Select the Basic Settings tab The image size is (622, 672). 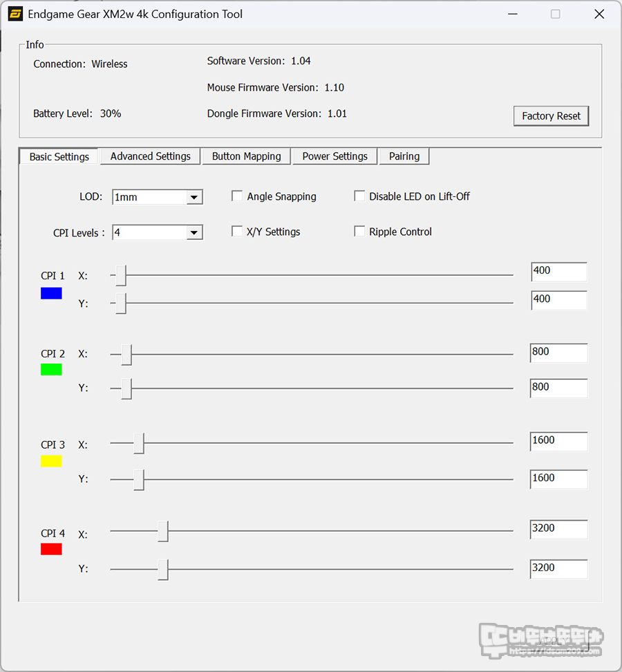tap(59, 156)
